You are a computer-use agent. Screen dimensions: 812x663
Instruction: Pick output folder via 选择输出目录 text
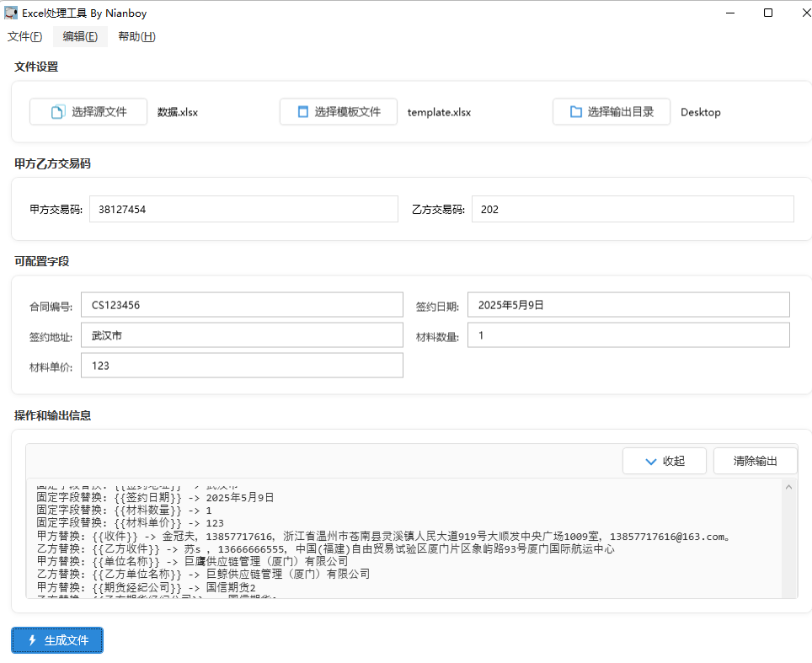pyautogui.click(x=621, y=112)
